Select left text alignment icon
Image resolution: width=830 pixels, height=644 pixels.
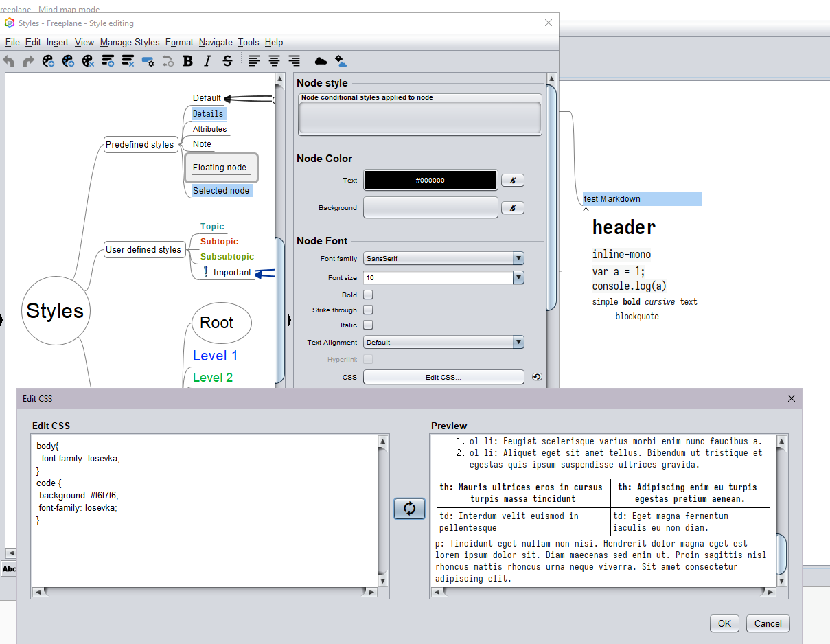point(254,61)
